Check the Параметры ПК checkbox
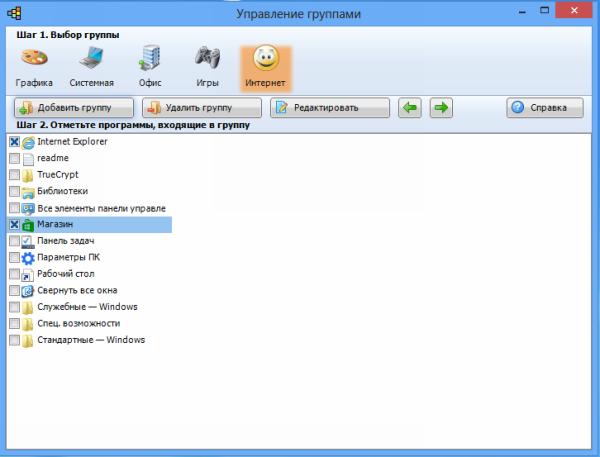Viewport: 600px width, 457px height. tap(14, 257)
